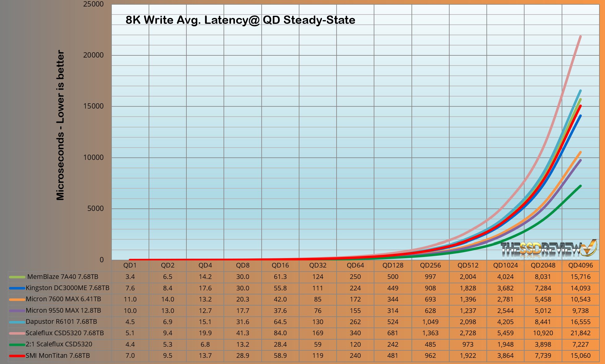Click the Micron 7600 MAX orange legend line
The height and width of the screenshot is (364, 605).
17,299
